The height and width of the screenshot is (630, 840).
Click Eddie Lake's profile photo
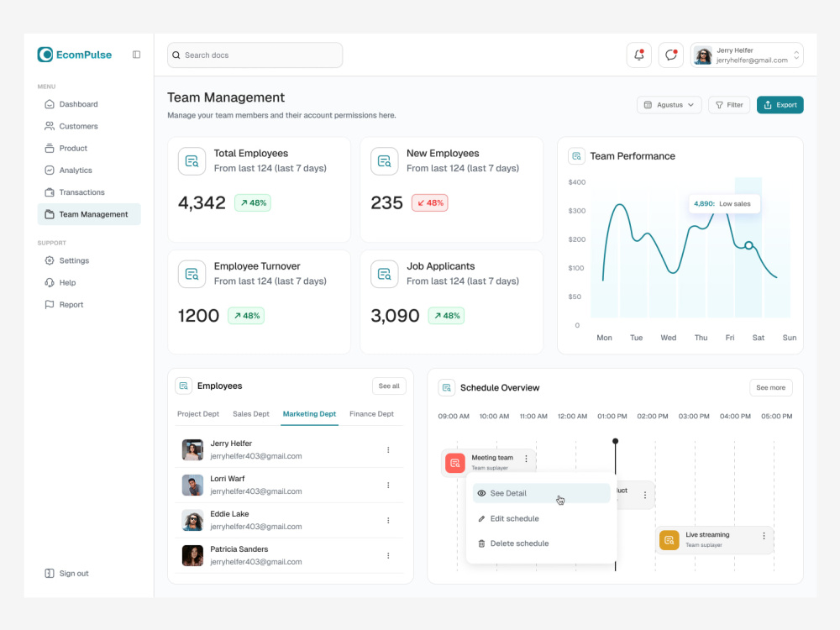pos(192,521)
